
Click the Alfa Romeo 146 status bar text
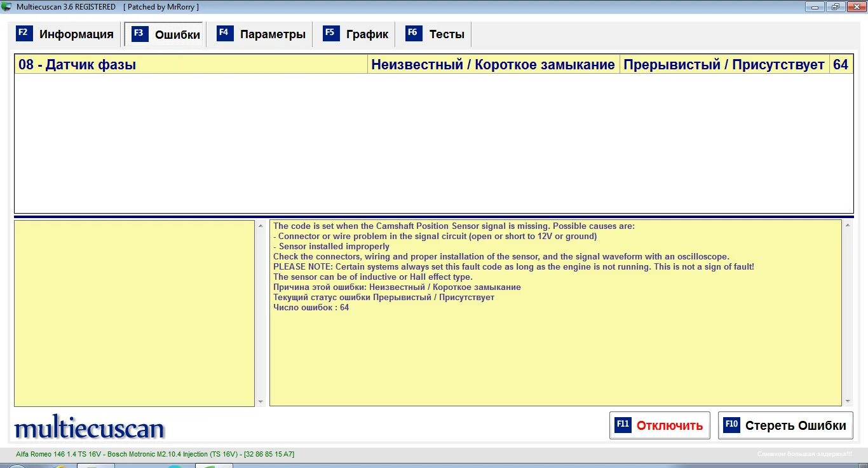[155, 454]
